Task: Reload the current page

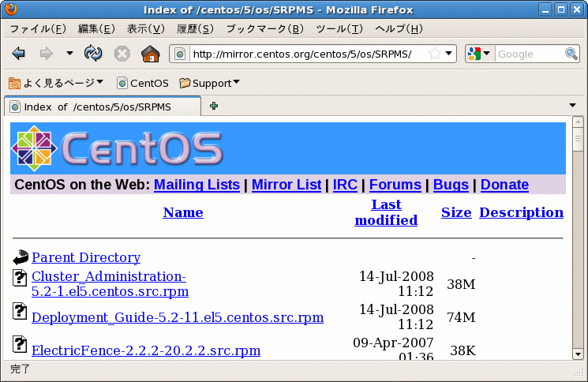Action: tap(93, 54)
